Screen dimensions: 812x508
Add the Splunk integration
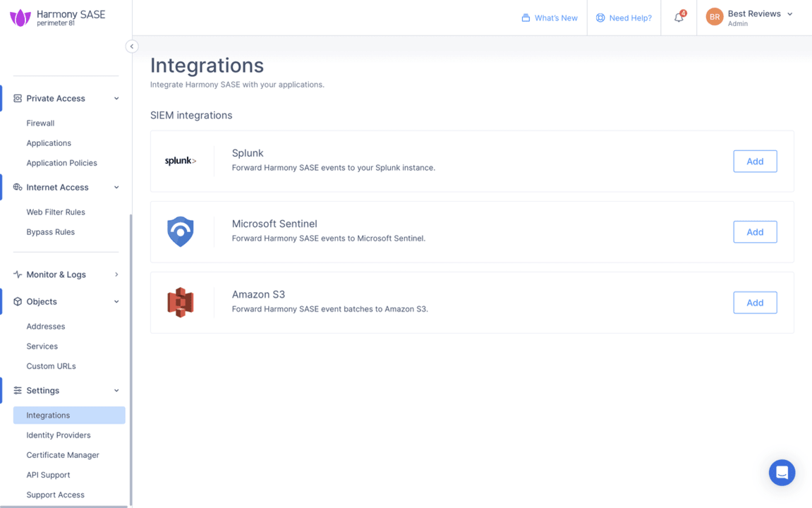(755, 161)
